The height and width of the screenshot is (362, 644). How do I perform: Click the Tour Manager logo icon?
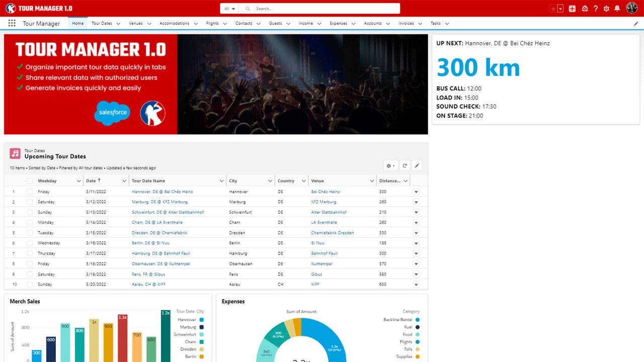pyautogui.click(x=11, y=9)
